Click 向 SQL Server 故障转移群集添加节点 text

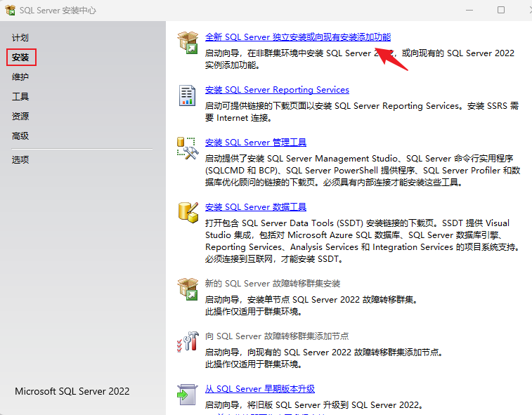[277, 336]
